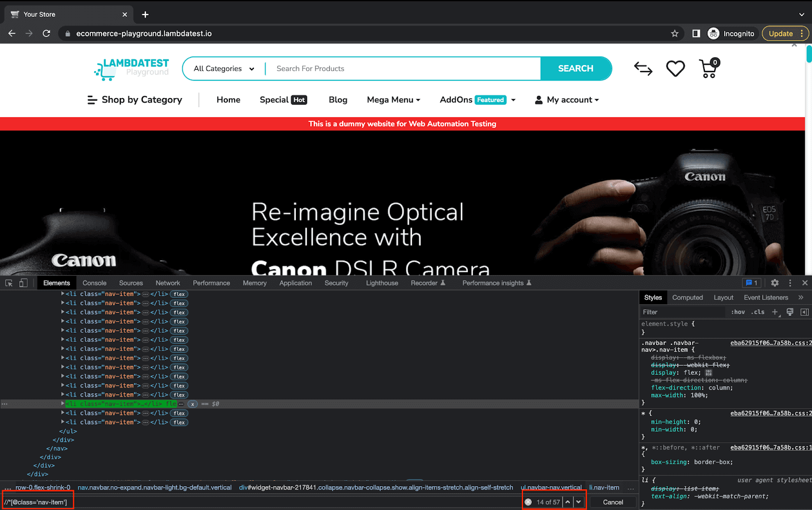812x510 pixels.
Task: Toggle rendering emulations paintbrush icon in Styles
Action: [x=790, y=312]
